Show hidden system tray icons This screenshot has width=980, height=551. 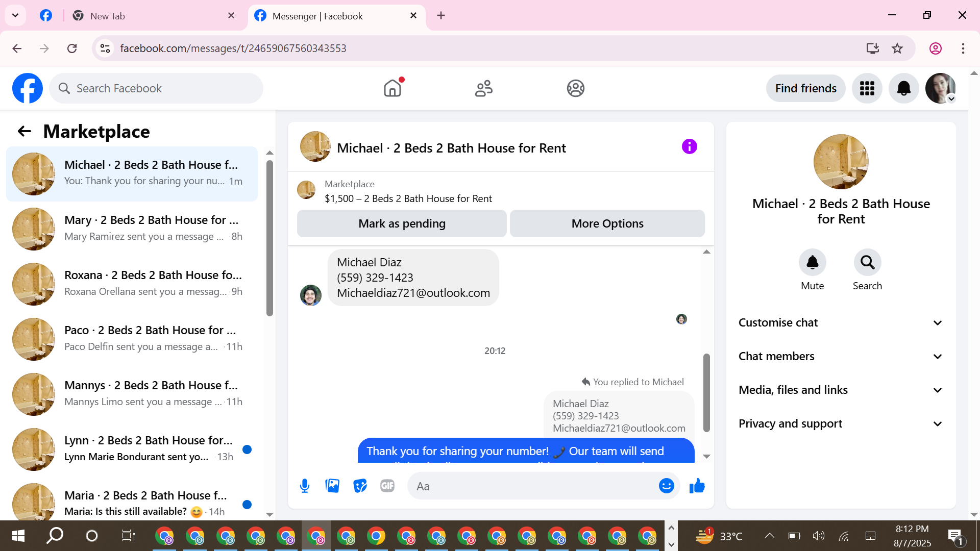(769, 536)
